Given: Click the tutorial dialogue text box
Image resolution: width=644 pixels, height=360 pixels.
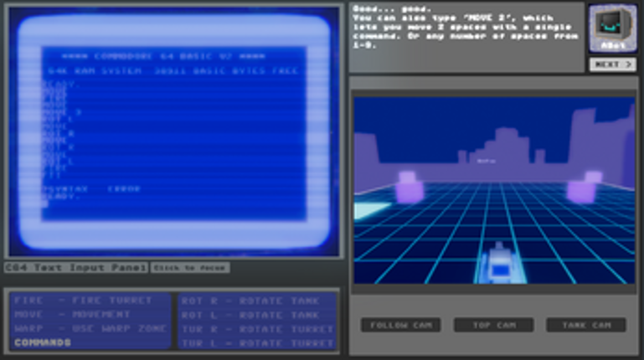Looking at the screenshot, I should 466,38.
